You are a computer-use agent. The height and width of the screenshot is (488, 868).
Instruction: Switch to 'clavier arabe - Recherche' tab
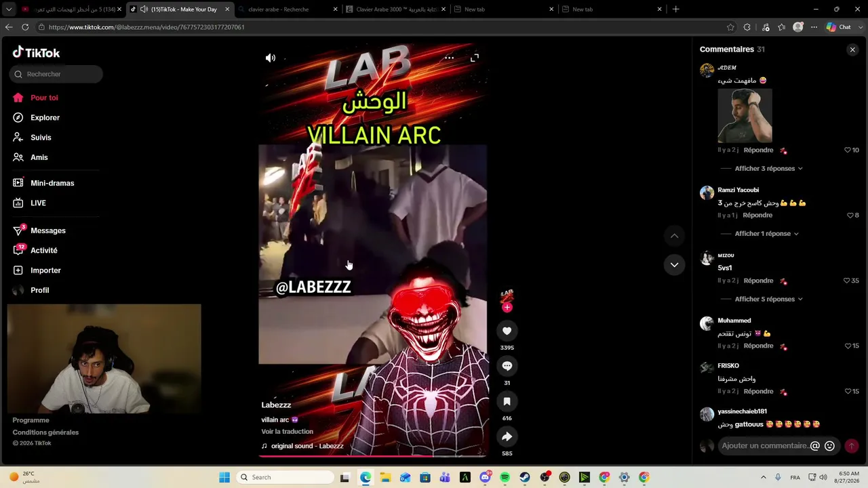tap(288, 9)
